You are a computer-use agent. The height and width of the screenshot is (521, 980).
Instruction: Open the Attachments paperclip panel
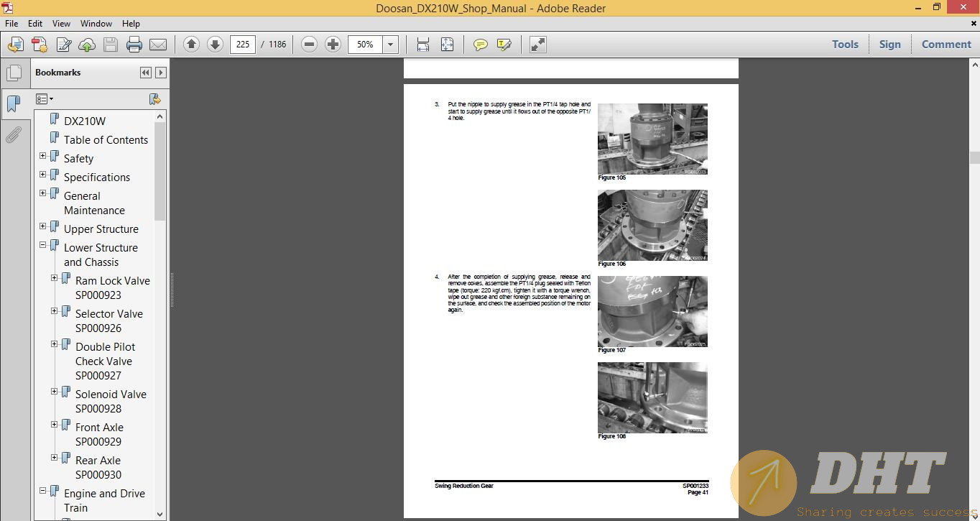tap(13, 135)
